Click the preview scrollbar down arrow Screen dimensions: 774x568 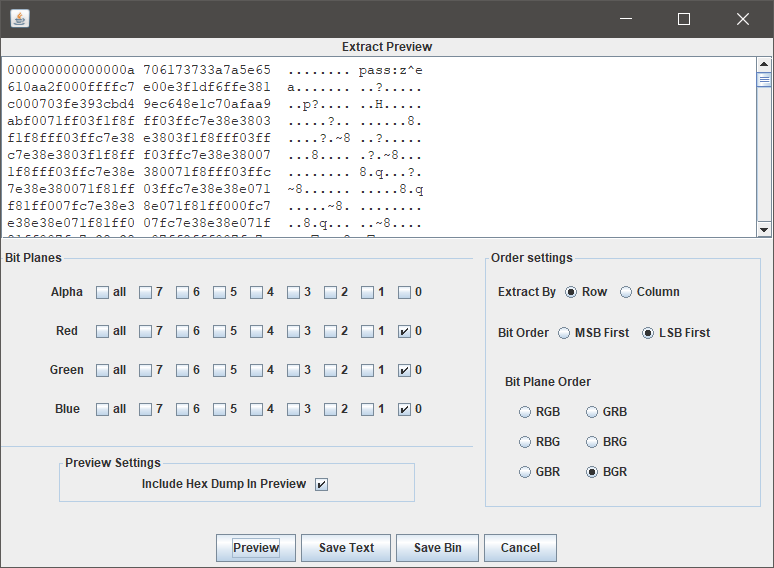tap(764, 229)
